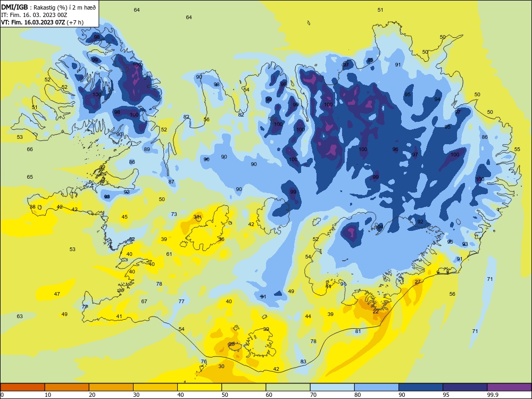This screenshot has height=399, width=532.
Task: Click the bright yellow legend swatch for 40–50
Action: (199, 387)
